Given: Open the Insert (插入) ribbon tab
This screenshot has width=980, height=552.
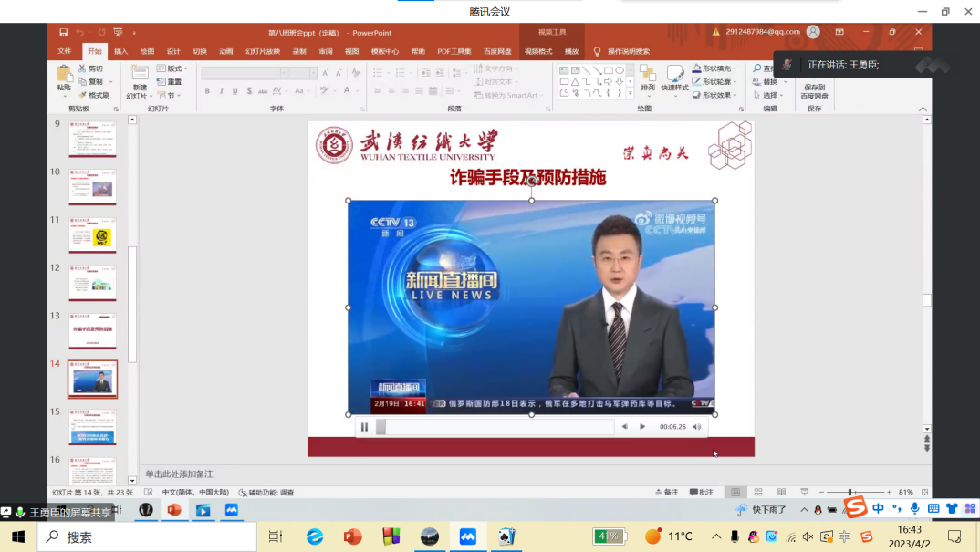Looking at the screenshot, I should click(120, 52).
